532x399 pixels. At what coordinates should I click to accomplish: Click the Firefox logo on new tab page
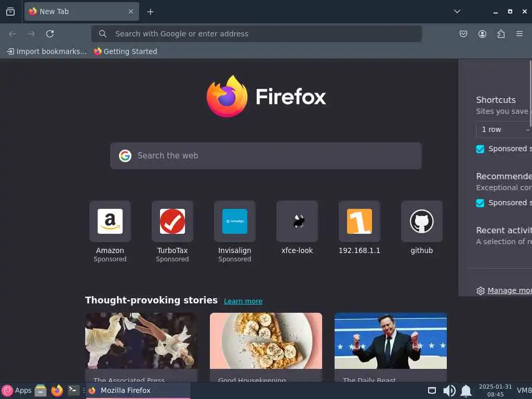tap(267, 96)
